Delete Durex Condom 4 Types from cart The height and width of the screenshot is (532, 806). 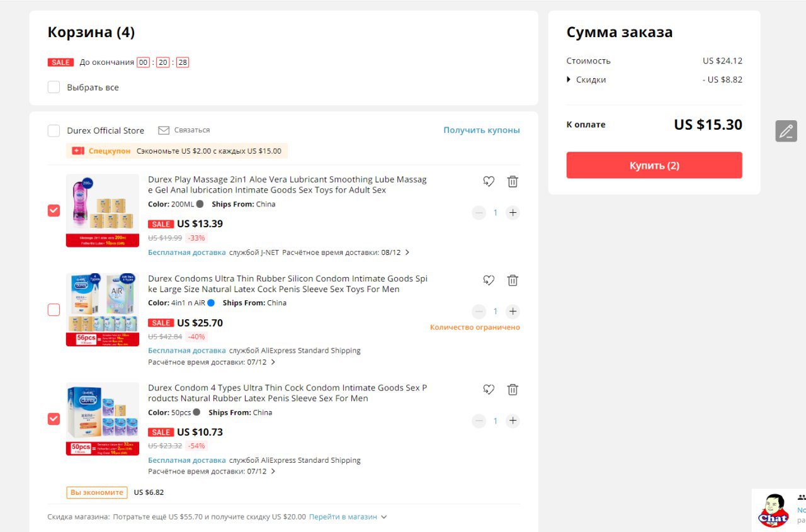tap(513, 389)
